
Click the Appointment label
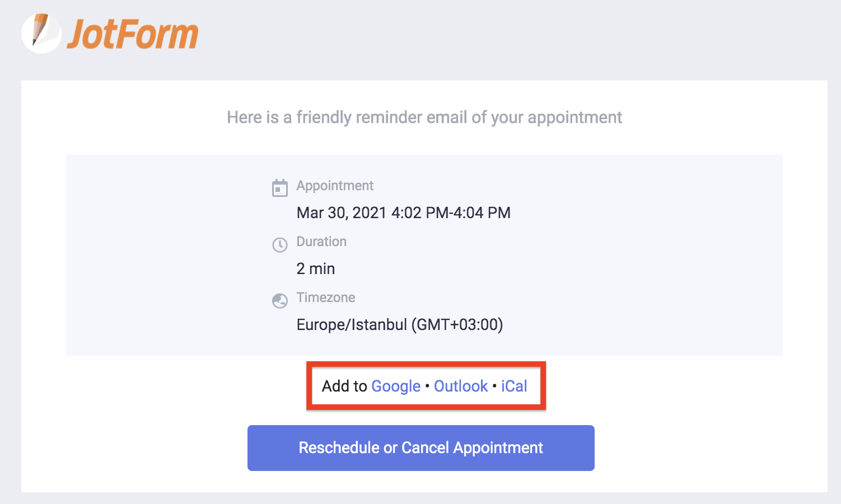pos(335,186)
